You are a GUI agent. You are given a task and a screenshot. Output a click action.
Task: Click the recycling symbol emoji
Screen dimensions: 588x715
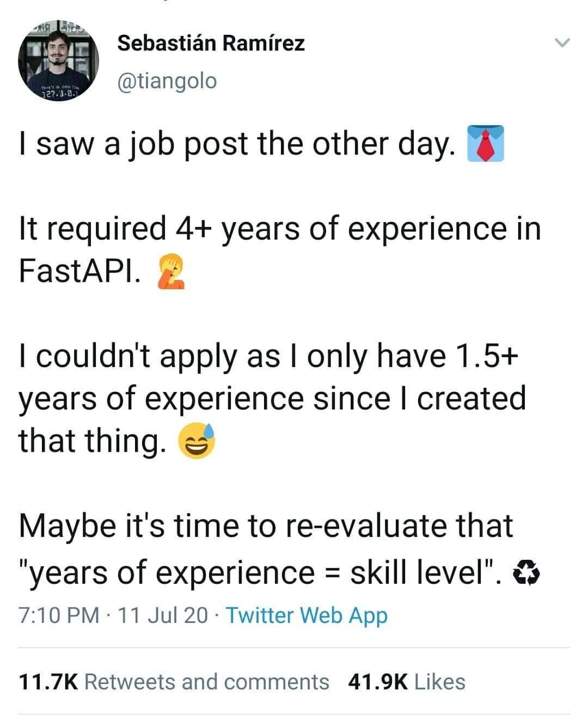pyautogui.click(x=526, y=572)
